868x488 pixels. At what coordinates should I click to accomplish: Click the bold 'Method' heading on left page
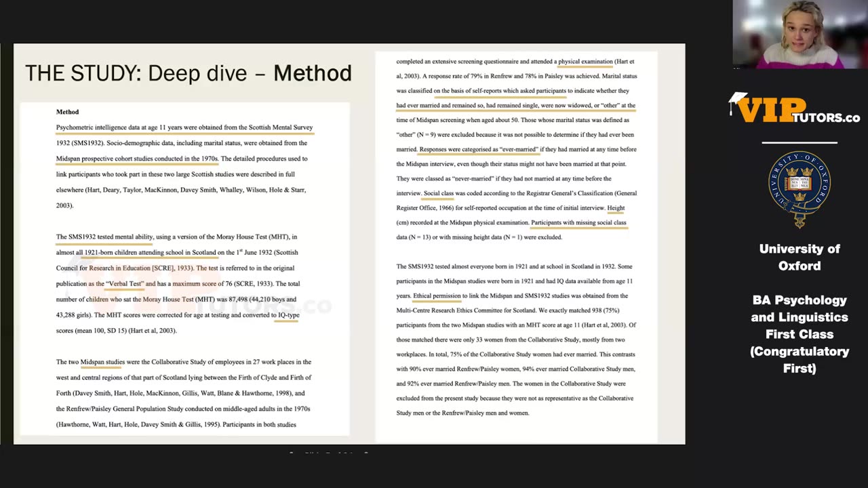click(67, 112)
